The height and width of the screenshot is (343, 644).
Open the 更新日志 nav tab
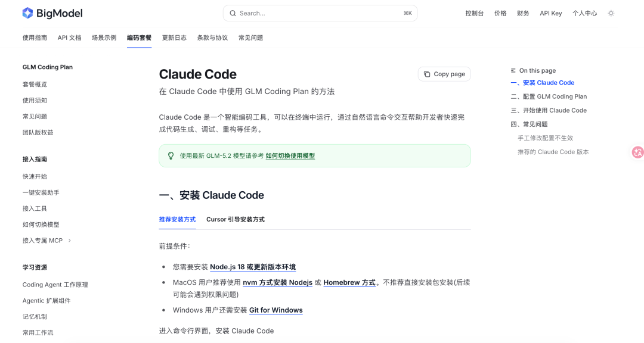pos(174,38)
